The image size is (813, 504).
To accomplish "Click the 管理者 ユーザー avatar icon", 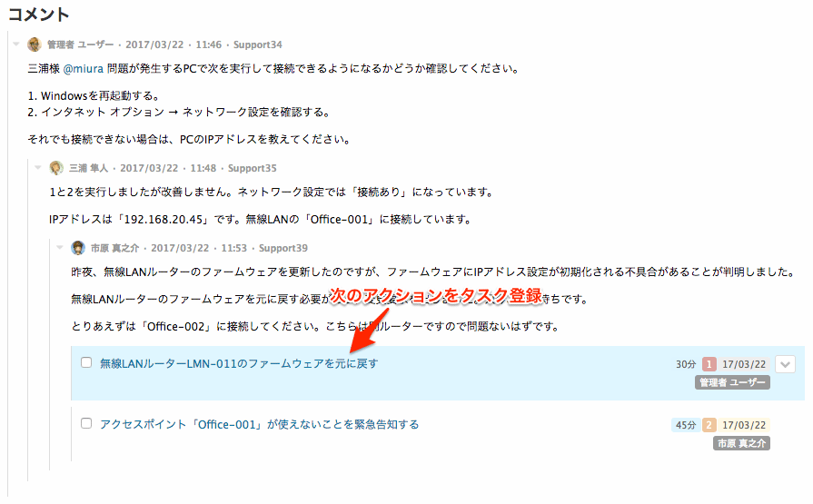I will 35,44.
